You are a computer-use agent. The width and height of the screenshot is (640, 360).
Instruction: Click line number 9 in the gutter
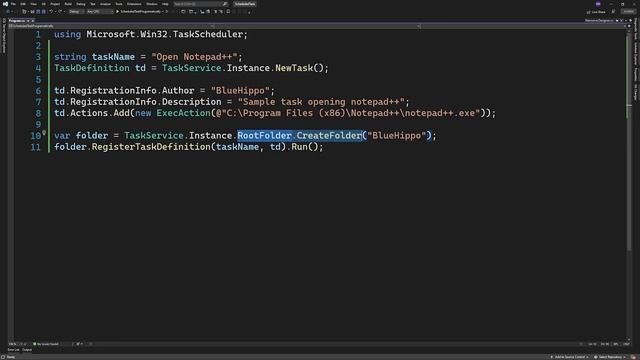[x=38, y=124]
